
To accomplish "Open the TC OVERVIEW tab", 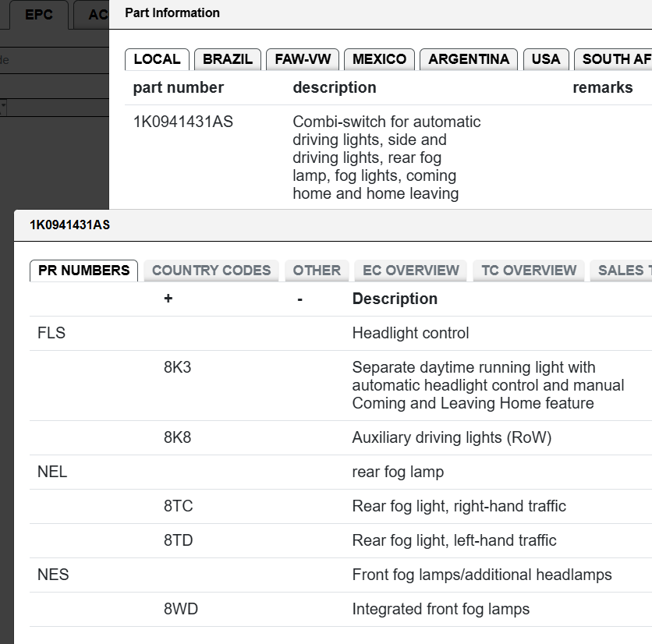I will [529, 271].
